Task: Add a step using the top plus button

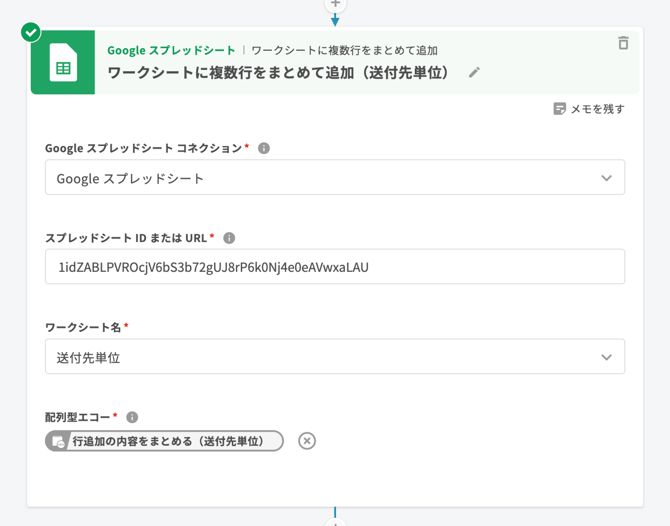Action: point(335,4)
